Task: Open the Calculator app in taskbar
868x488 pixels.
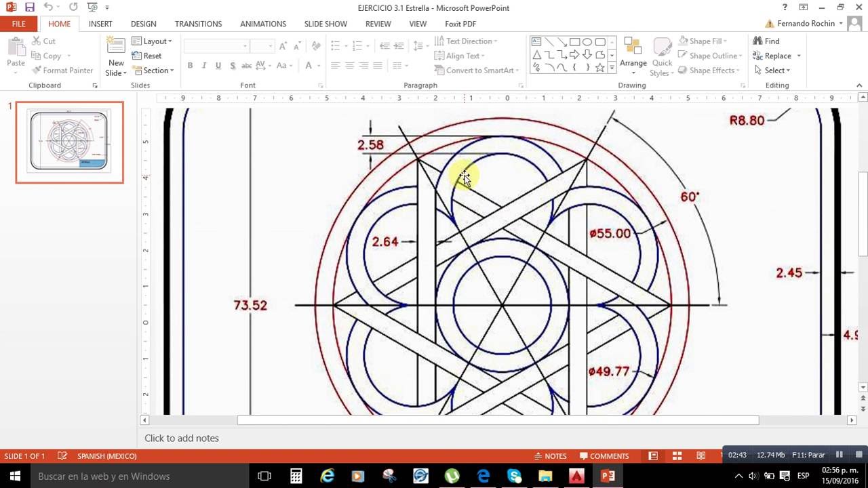Action: (296, 476)
